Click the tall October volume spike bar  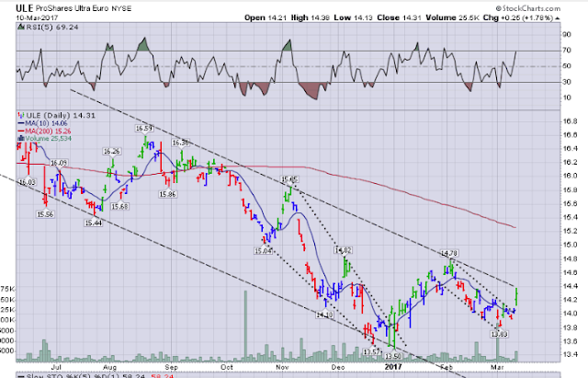[245, 326]
